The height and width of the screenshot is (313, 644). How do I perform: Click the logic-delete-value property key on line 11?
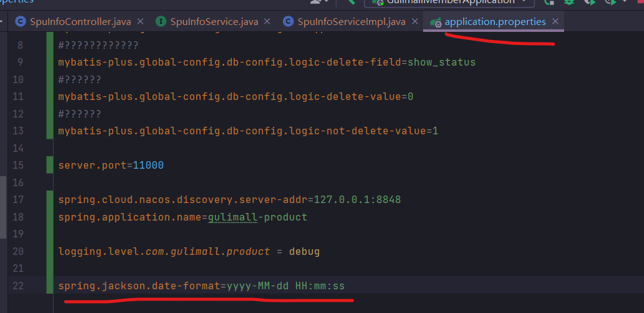(230, 97)
